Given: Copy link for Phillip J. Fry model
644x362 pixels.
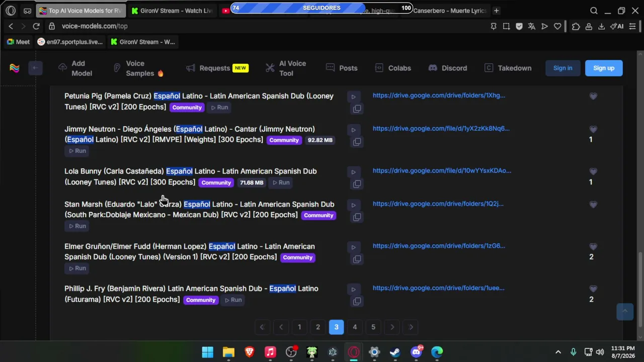Looking at the screenshot, I should tap(357, 301).
